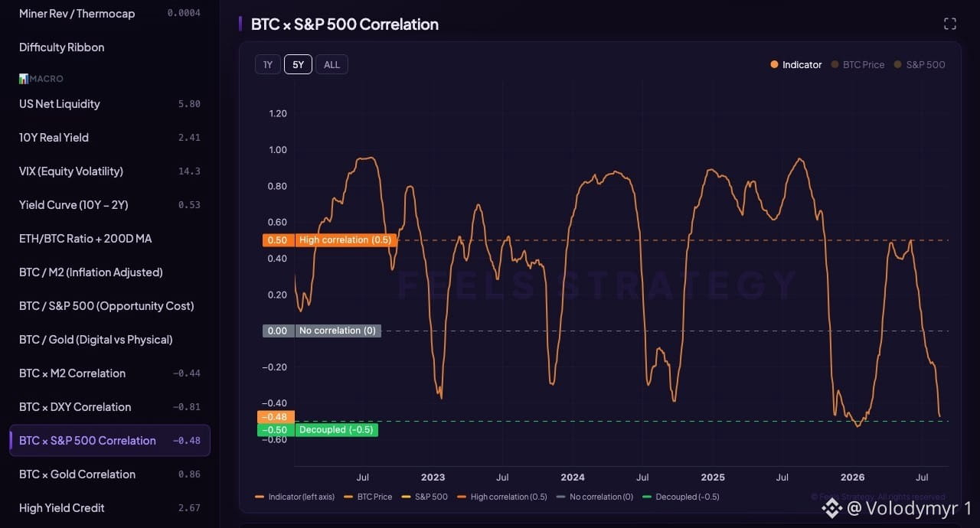Open Yield Curve (10Y - 2Y) metric
This screenshot has width=980, height=528.
(x=109, y=204)
